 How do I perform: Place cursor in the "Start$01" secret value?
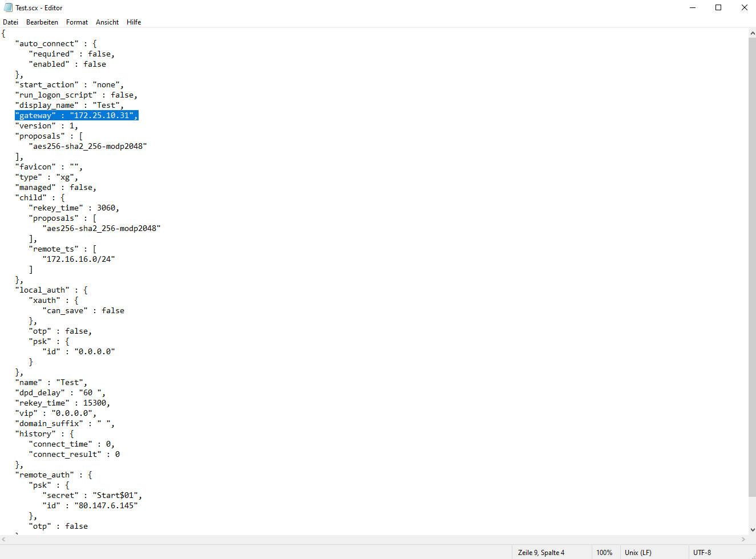[x=117, y=496]
